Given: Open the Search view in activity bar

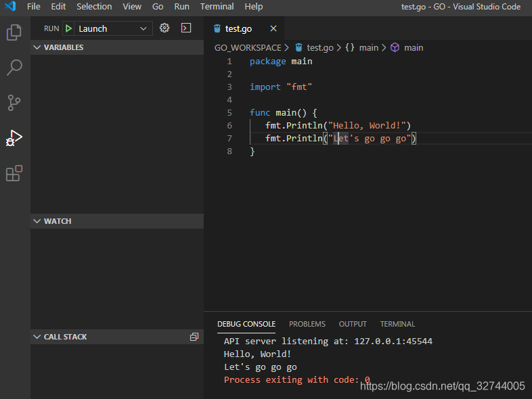Looking at the screenshot, I should pyautogui.click(x=14, y=68).
